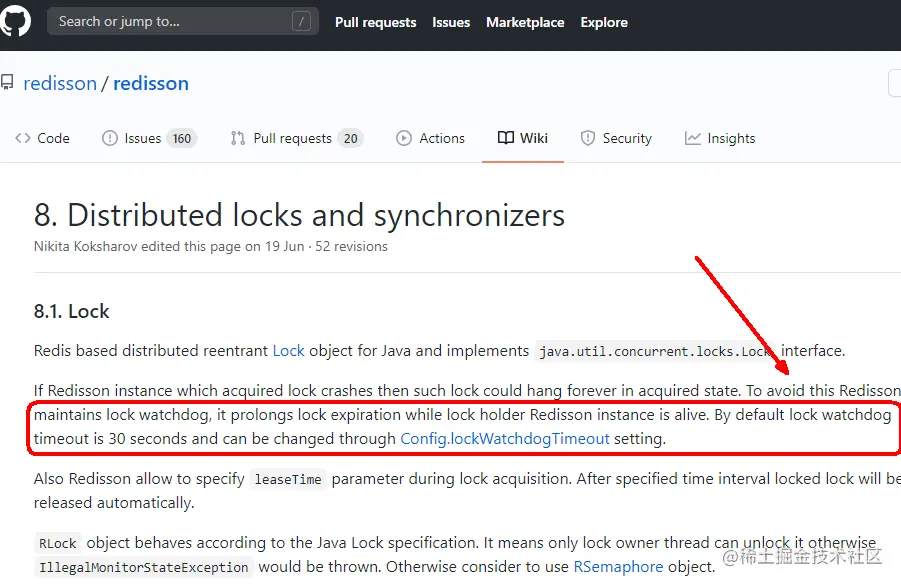Open the Insights tab

pyautogui.click(x=720, y=138)
